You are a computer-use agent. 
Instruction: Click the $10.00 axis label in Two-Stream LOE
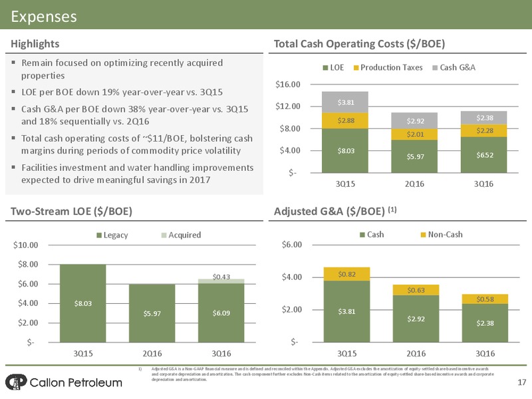pyautogui.click(x=25, y=245)
